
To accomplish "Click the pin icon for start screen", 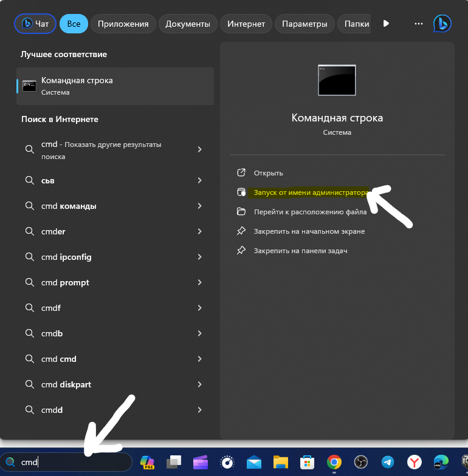I will [241, 231].
